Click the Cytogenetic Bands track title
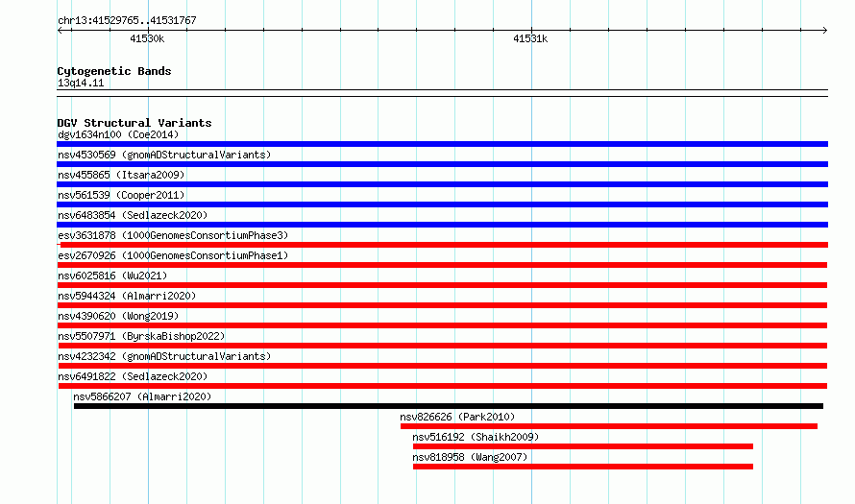Screen dimensions: 855x504 pyautogui.click(x=114, y=71)
